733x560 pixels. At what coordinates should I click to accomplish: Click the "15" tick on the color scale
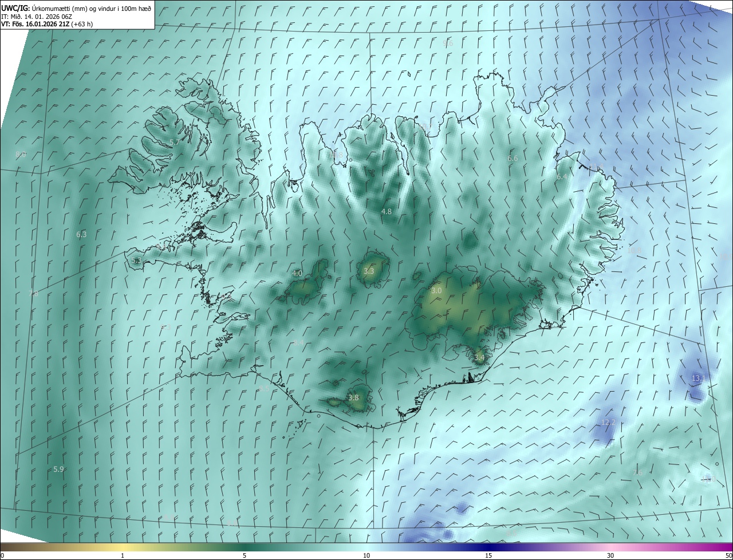[488, 555]
